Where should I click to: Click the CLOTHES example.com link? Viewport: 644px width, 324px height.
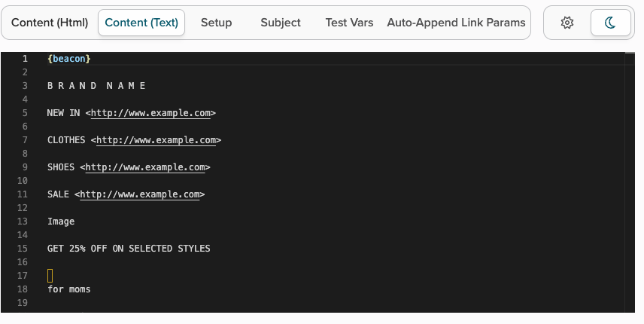[156, 140]
